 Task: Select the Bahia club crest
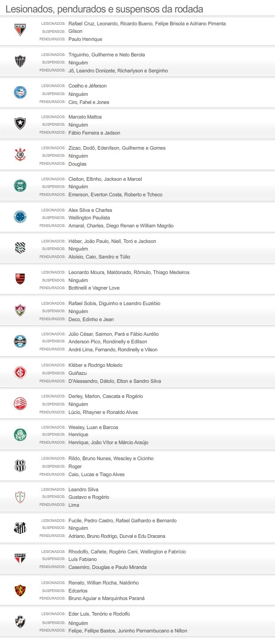[x=20, y=92]
